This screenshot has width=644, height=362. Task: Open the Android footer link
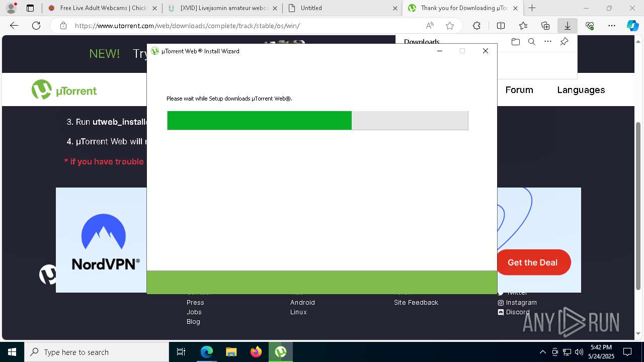302,303
